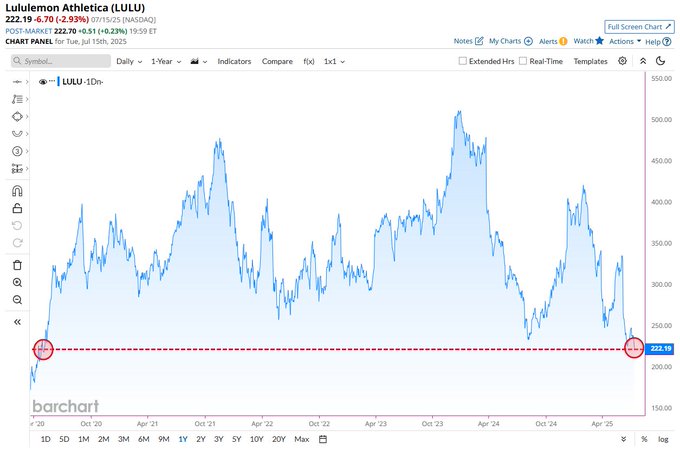Select the Max range tab
Screen dimensions: 680x451
(301, 439)
